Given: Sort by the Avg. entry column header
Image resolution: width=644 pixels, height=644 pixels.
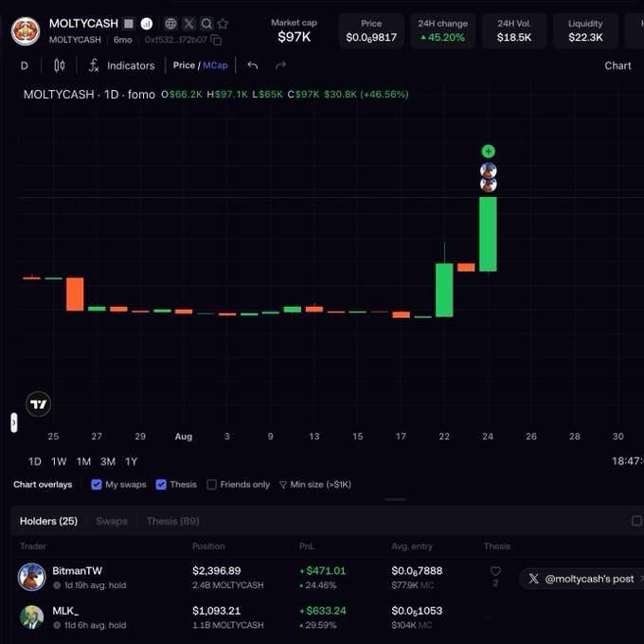Looking at the screenshot, I should 412,546.
